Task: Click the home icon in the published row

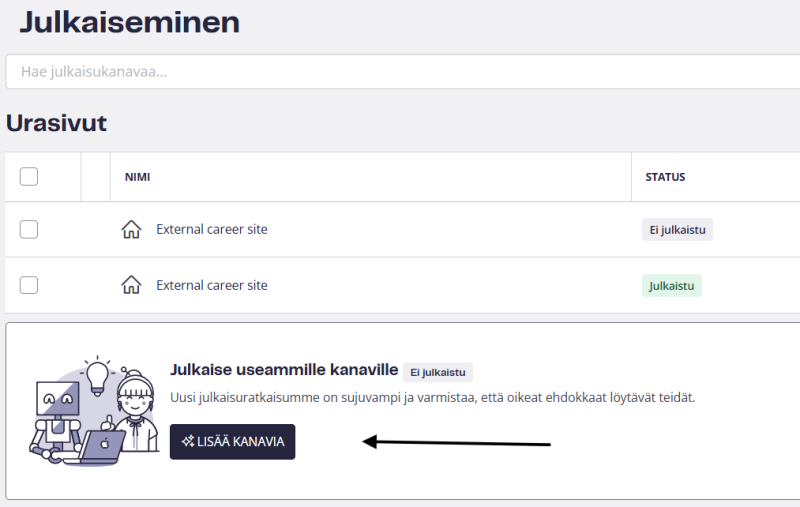Action: (x=131, y=285)
